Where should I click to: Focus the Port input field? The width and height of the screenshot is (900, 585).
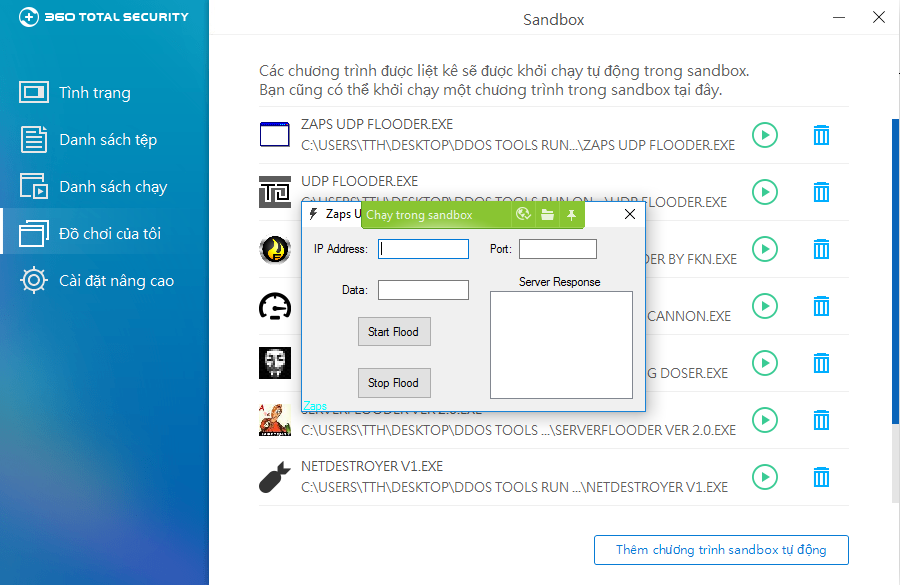[558, 249]
